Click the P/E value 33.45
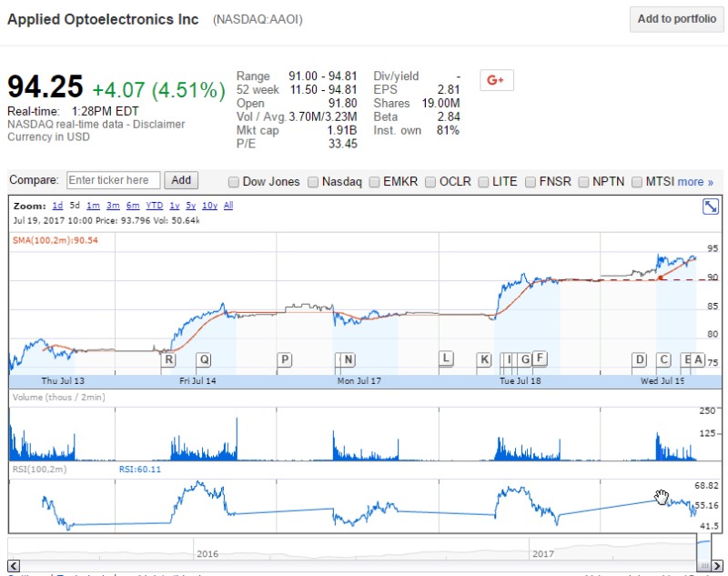 click(343, 144)
